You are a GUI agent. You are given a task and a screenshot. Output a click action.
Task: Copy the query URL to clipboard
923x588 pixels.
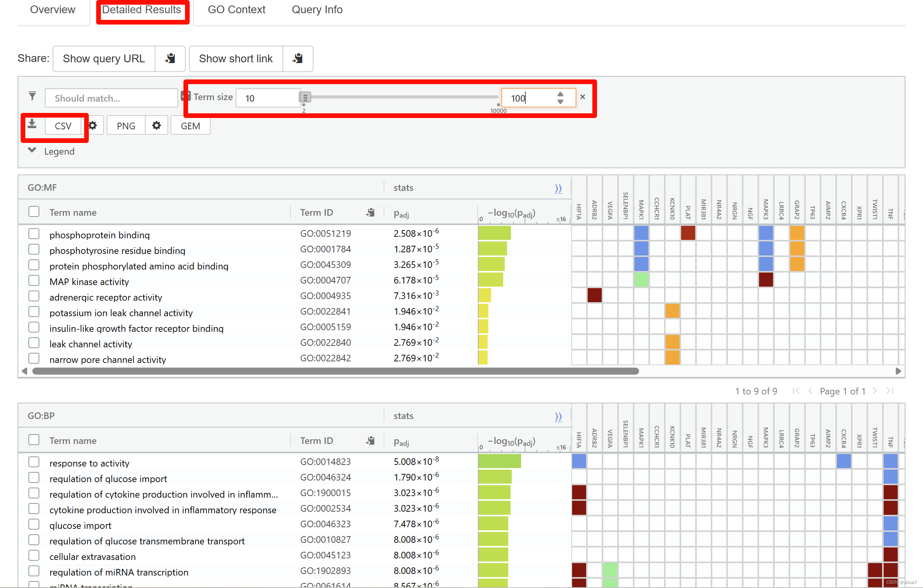click(x=170, y=58)
